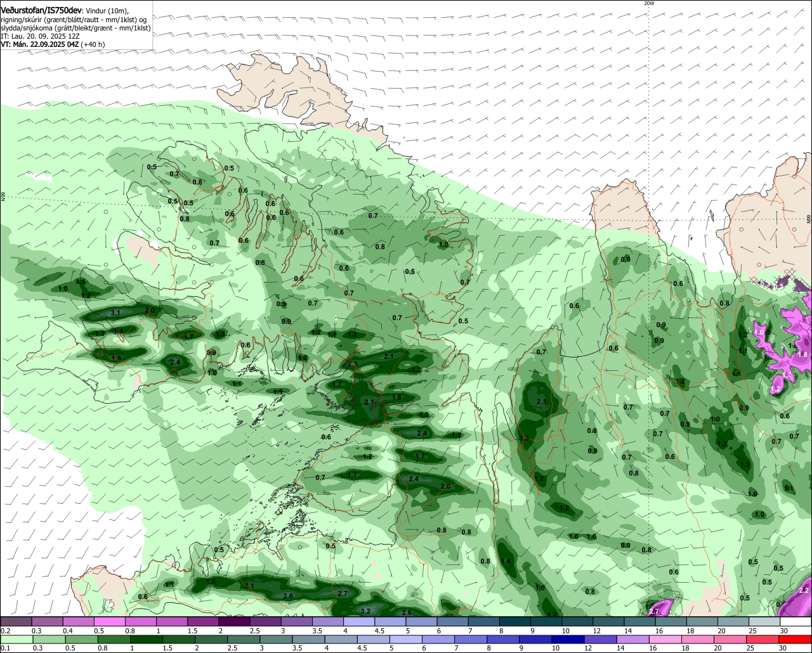The width and height of the screenshot is (812, 653).
Task: Click the '0.1' label in rain legend
Action: click(5, 648)
